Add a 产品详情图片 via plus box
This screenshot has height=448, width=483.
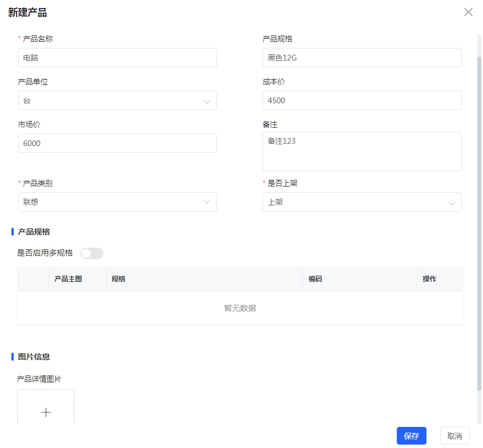[46, 407]
